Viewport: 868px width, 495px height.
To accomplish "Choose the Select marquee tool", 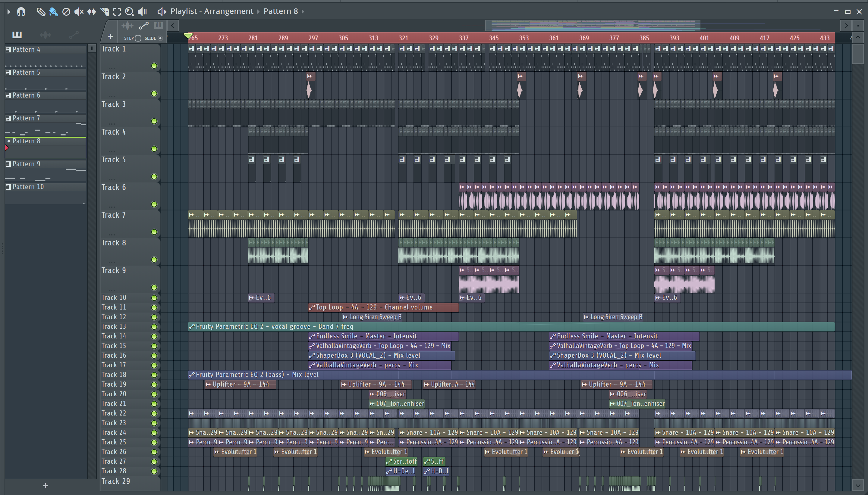I will pos(117,12).
